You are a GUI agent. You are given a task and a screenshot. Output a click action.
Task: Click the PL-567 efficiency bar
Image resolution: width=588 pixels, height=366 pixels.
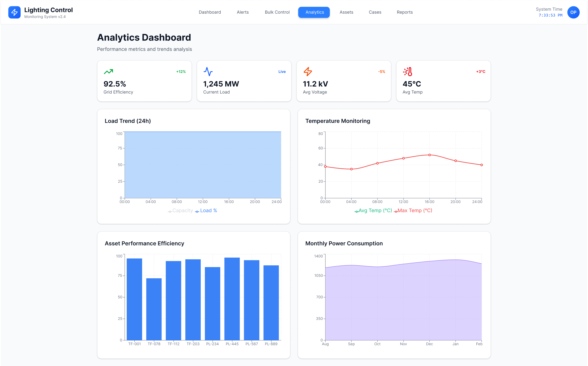tap(251, 300)
